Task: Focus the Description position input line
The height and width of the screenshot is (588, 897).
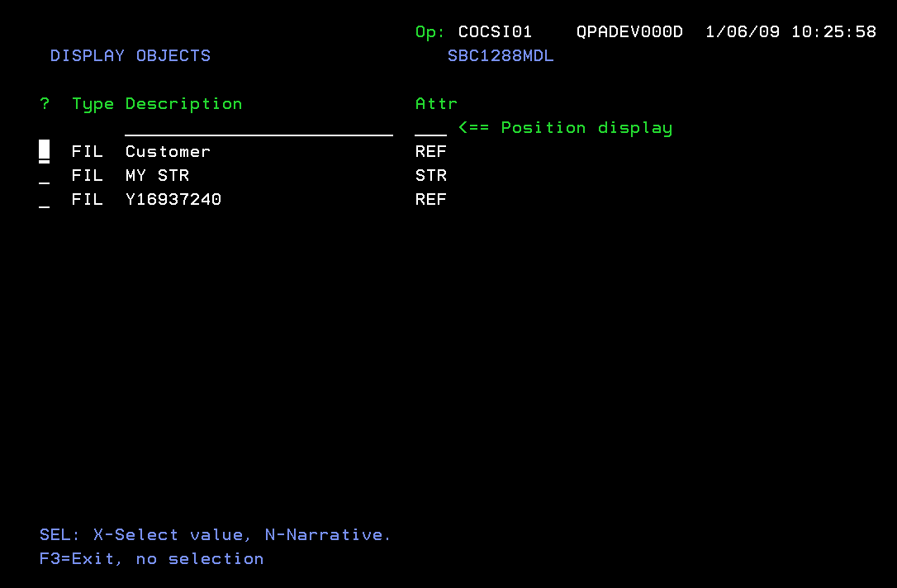Action: (x=259, y=128)
